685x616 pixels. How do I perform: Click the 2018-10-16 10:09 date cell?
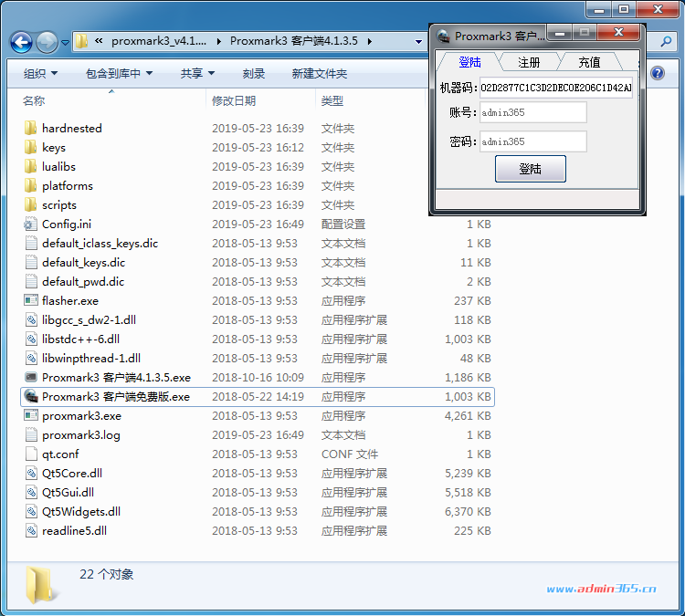(x=258, y=377)
